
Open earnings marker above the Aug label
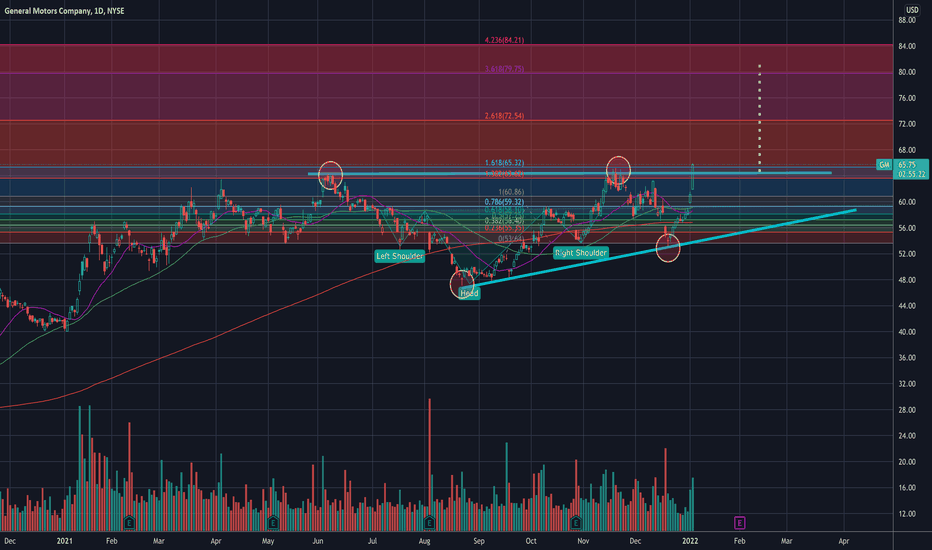pyautogui.click(x=429, y=523)
